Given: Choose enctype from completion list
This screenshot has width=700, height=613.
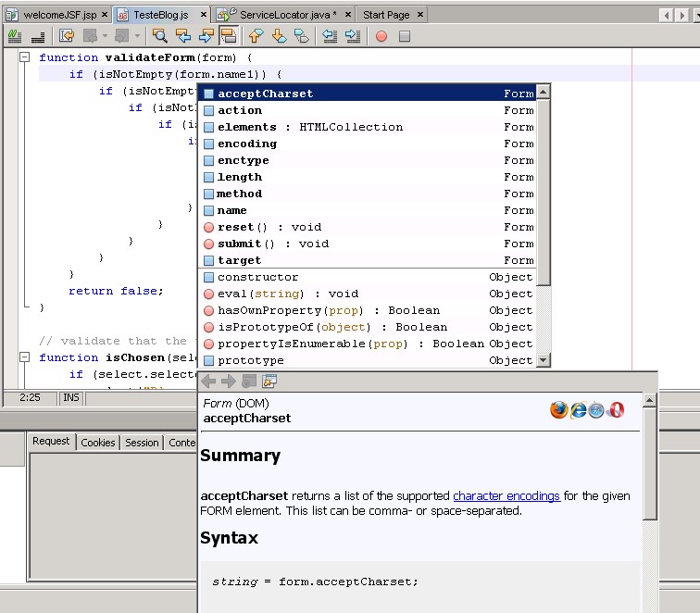Looking at the screenshot, I should tap(368, 160).
